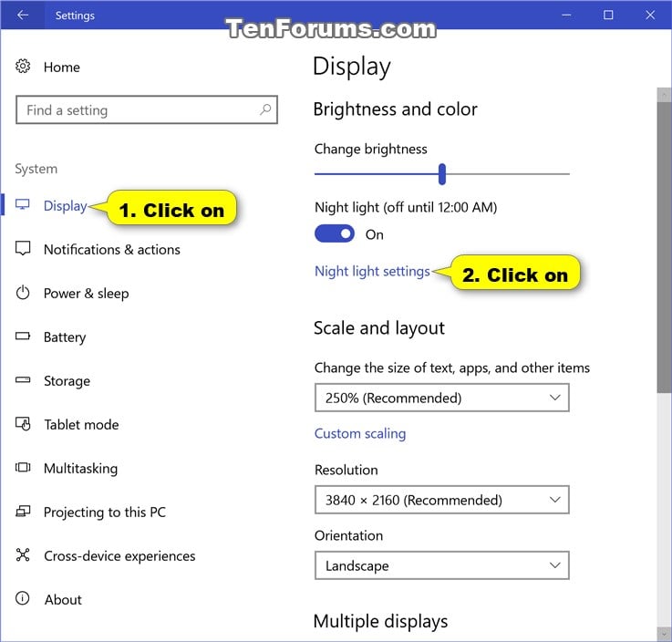
Task: Open Battery settings
Action: coord(65,337)
